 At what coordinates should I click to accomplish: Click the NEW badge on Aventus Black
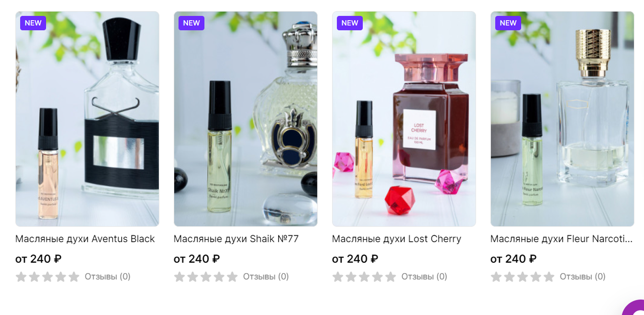coord(33,23)
